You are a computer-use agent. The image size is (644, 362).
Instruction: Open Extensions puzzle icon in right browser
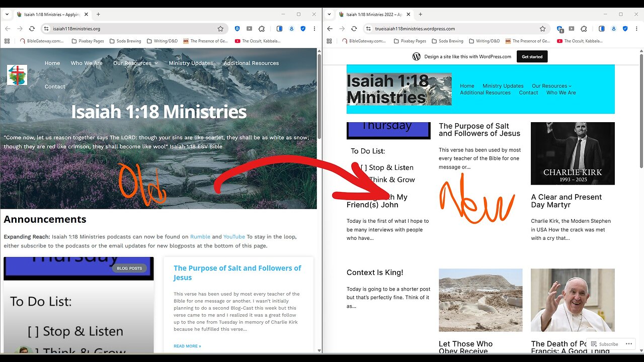584,29
